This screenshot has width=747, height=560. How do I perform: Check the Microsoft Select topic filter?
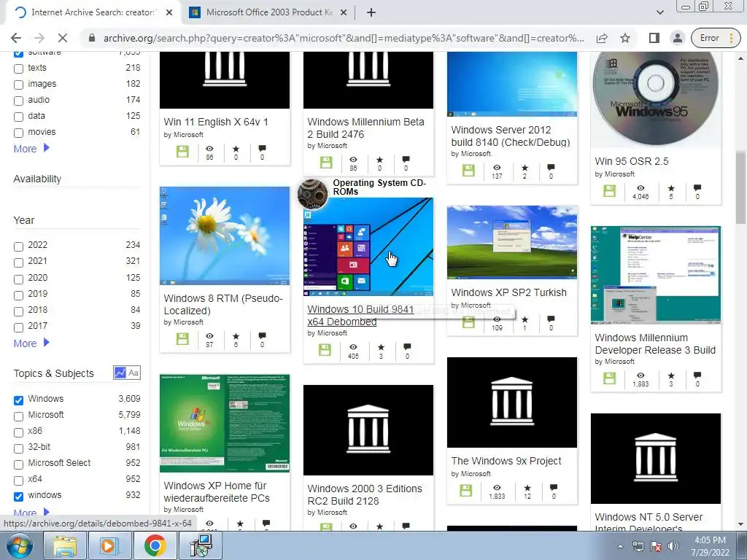(x=18, y=464)
